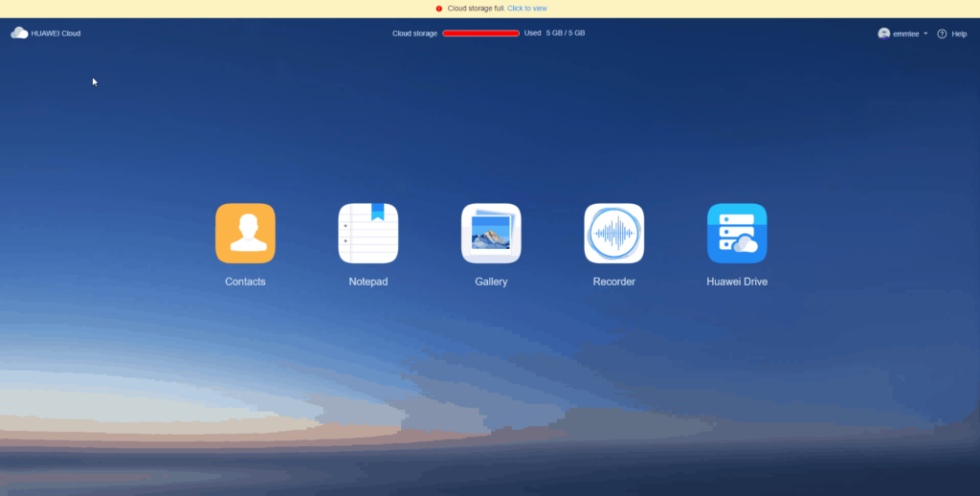Click the 'Cloud storage' label
Screen dimensions: 980x496
coord(414,34)
